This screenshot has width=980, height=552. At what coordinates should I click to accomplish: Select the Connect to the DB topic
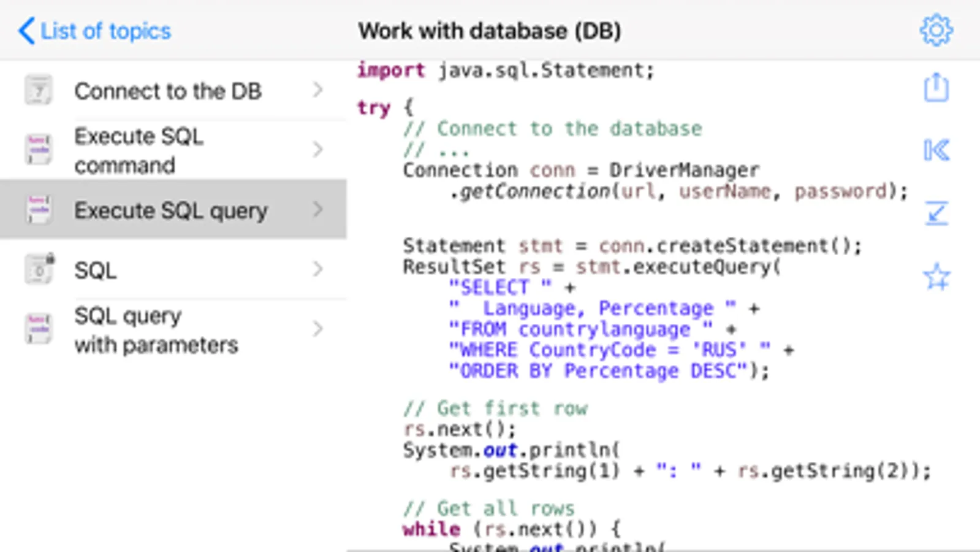click(x=173, y=90)
